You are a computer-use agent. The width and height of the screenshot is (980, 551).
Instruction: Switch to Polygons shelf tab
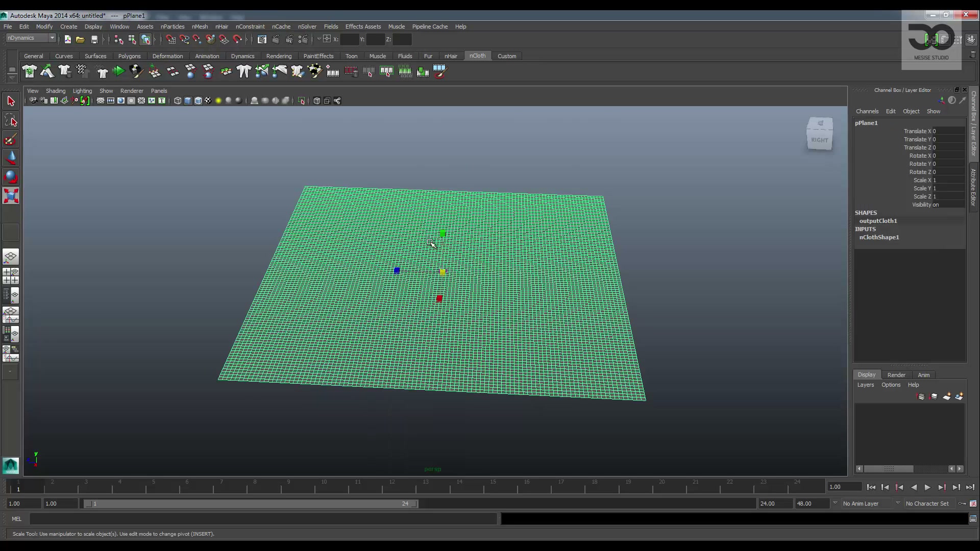(129, 56)
